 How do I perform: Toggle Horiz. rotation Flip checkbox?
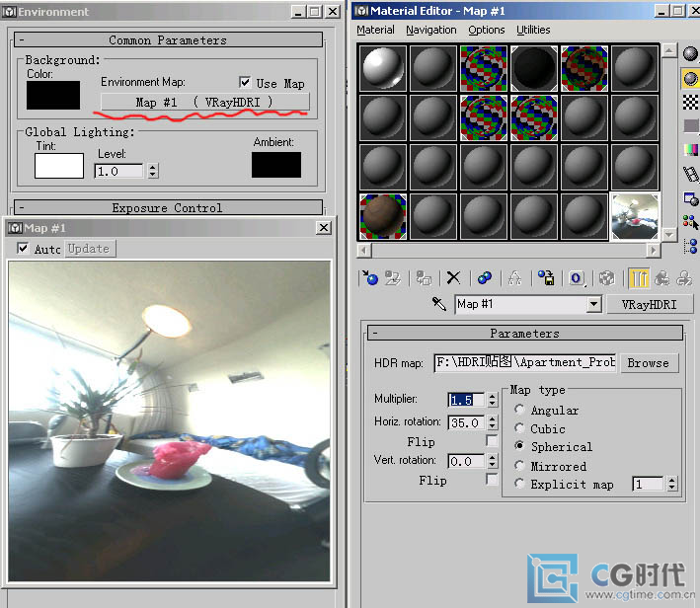coord(492,441)
